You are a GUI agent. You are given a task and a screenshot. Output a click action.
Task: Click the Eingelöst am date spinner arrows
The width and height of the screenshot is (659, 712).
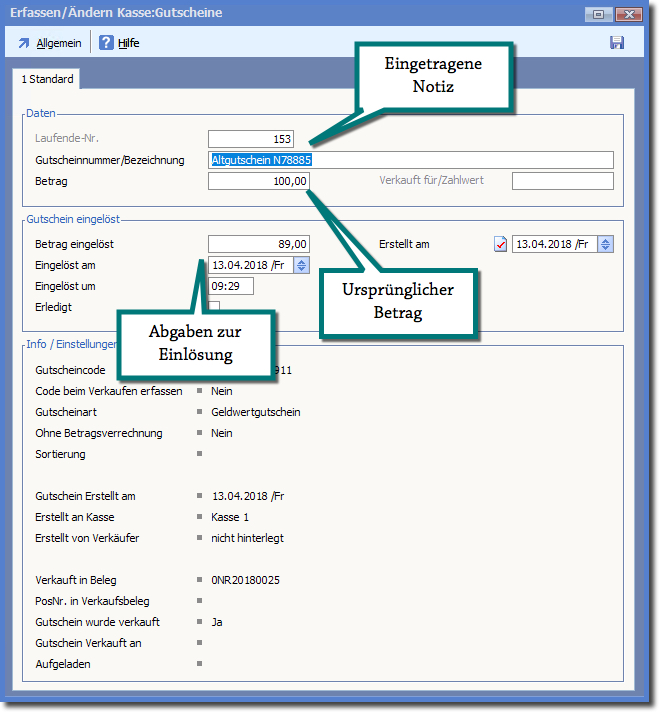[x=302, y=265]
